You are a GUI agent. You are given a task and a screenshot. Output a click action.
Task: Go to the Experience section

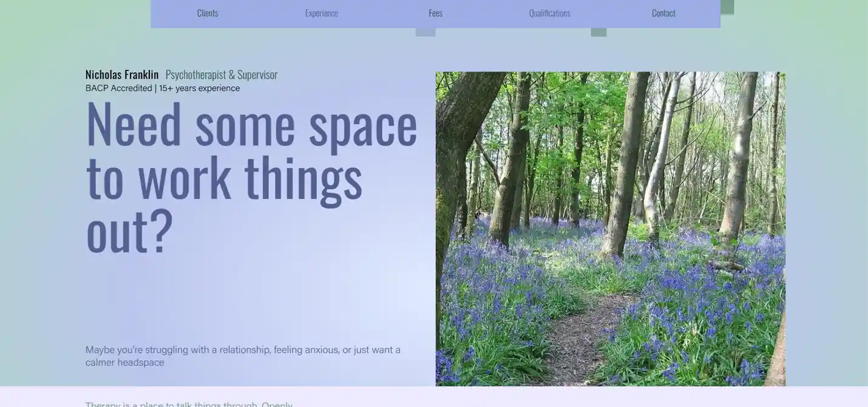tap(321, 13)
